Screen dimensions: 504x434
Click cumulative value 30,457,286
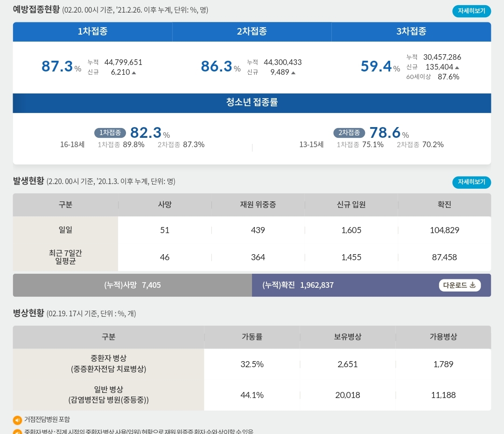point(442,57)
